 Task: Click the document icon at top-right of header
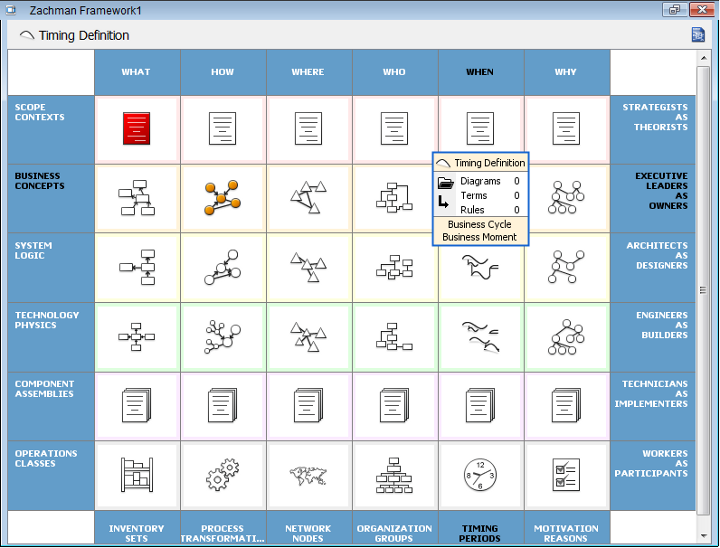(x=698, y=35)
